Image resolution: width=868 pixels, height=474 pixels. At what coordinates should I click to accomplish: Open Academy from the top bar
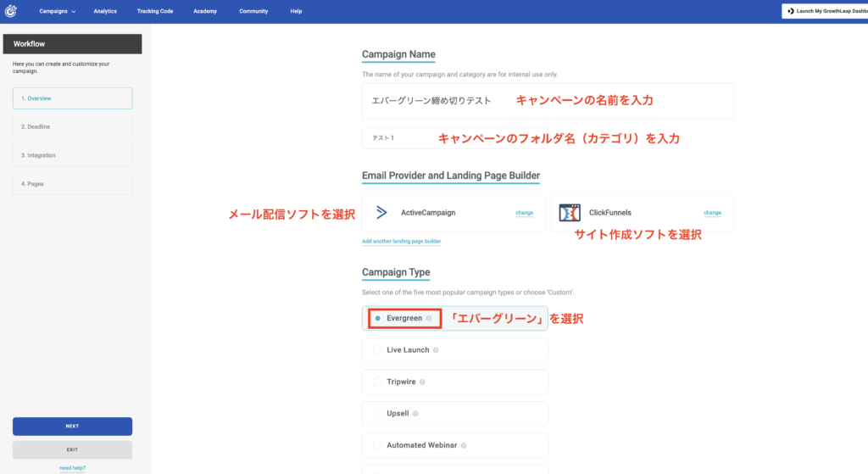(205, 11)
